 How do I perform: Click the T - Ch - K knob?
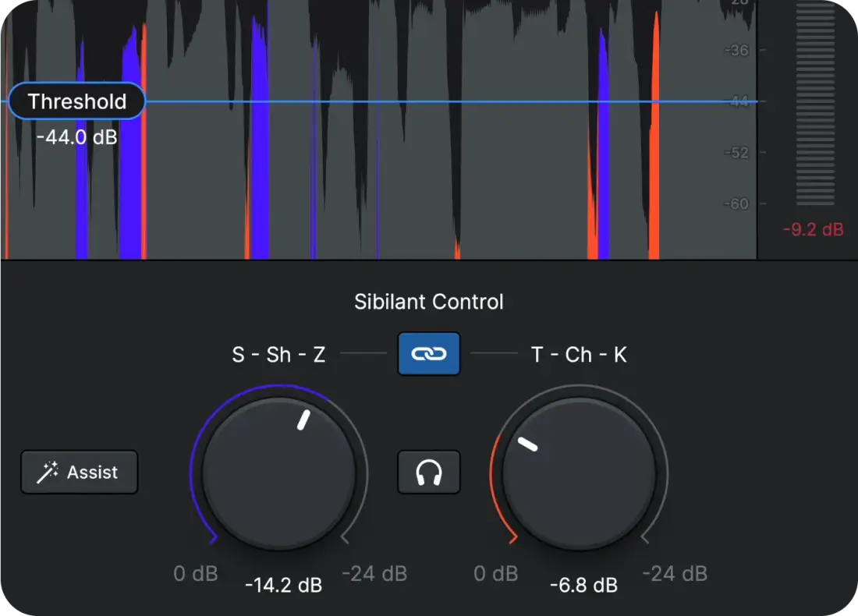(579, 473)
